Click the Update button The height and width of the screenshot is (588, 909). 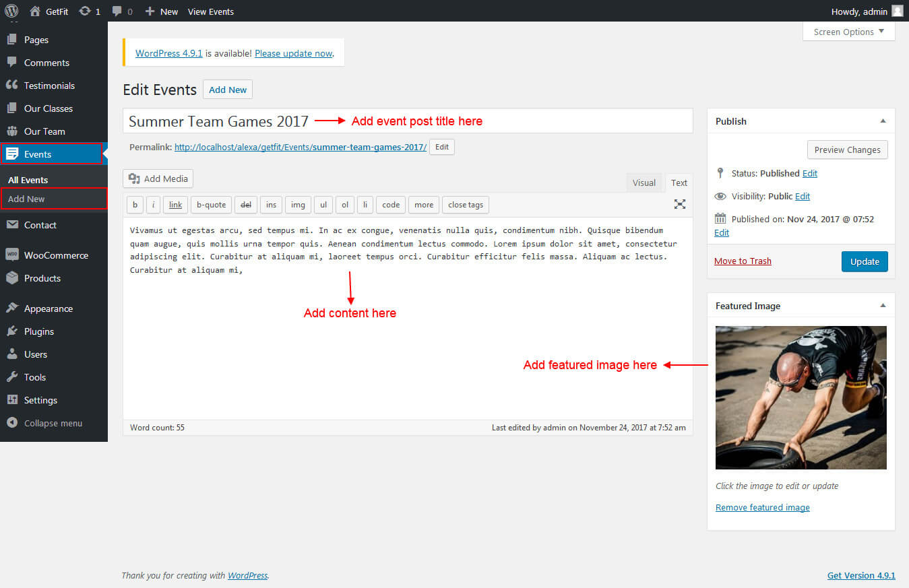click(865, 261)
